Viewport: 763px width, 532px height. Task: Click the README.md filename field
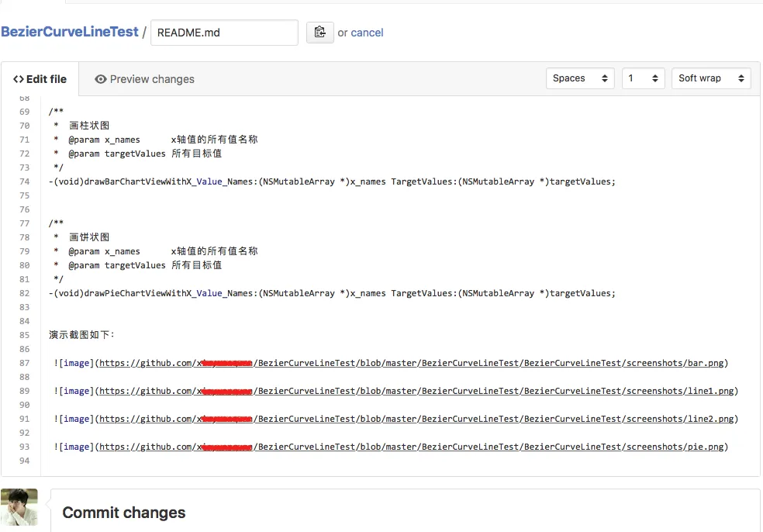224,33
